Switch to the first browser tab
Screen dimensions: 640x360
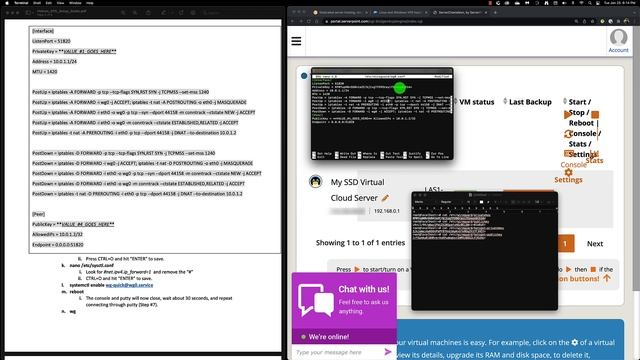340,13
